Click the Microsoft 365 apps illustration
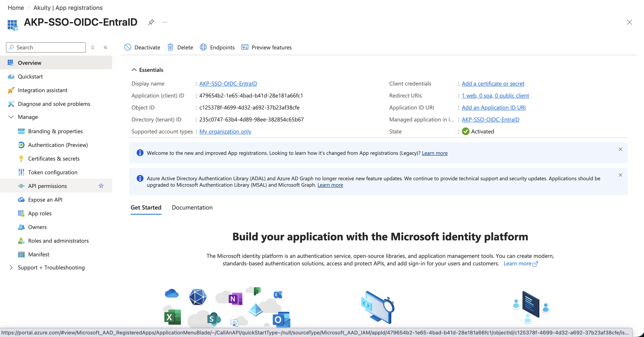 227,307
